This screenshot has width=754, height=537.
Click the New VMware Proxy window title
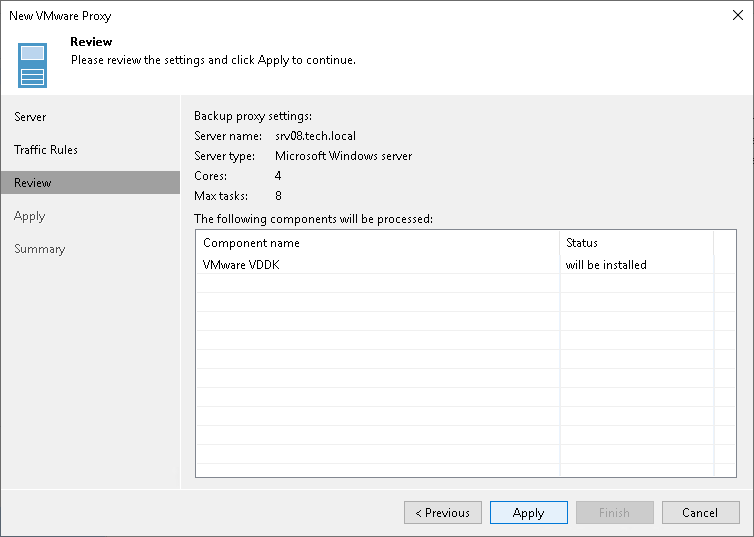click(x=60, y=16)
